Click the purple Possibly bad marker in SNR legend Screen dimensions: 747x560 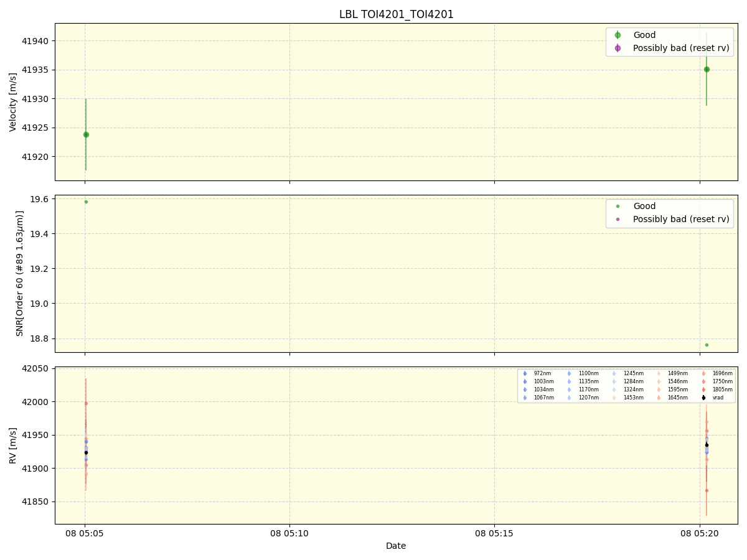(x=618, y=219)
